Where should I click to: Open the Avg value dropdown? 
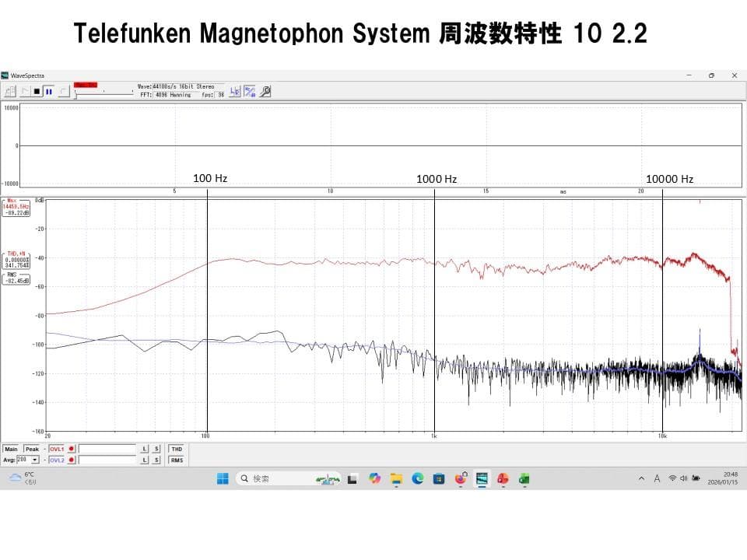tap(35, 460)
